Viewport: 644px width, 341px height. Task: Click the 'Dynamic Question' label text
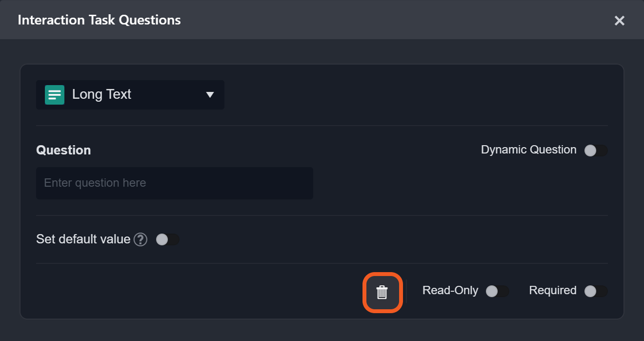[528, 149]
